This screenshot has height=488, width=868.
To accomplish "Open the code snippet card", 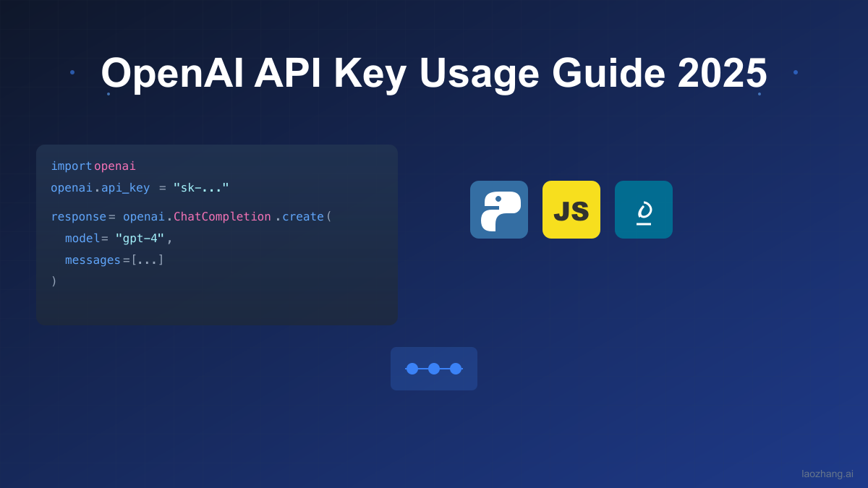I will 217,235.
